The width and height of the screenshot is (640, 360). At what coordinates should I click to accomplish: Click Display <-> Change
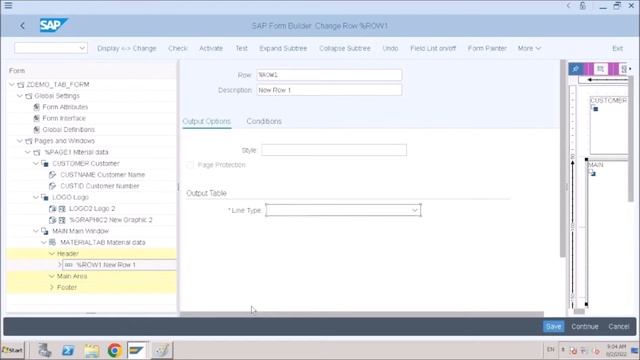point(127,48)
